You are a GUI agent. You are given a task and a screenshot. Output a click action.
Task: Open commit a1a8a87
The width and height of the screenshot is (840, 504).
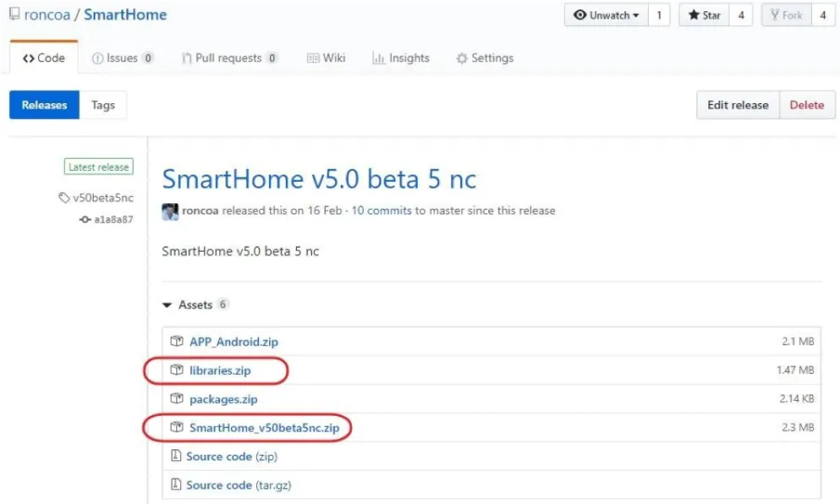tap(113, 219)
